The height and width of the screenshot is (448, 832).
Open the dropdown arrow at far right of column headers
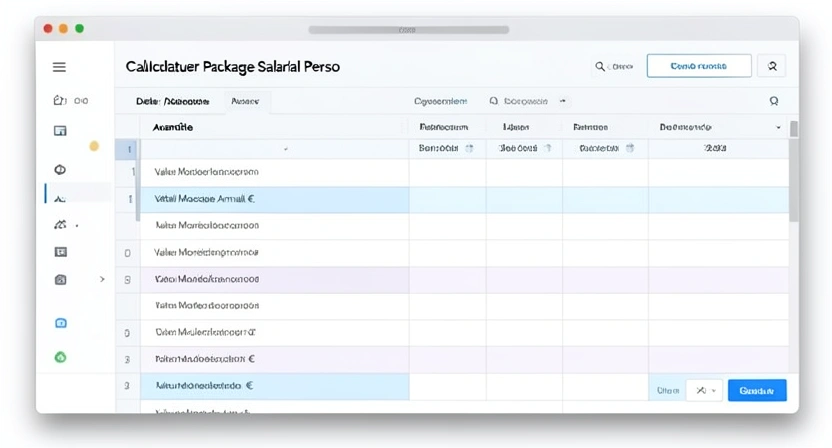pos(778,127)
